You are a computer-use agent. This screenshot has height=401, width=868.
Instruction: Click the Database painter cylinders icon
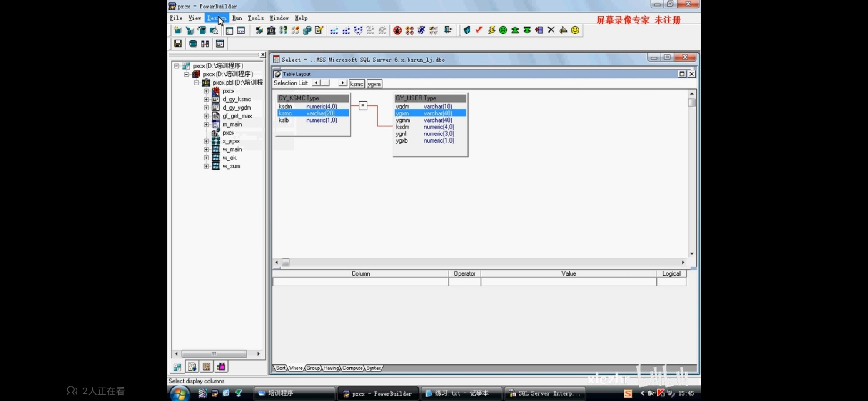pos(307,30)
